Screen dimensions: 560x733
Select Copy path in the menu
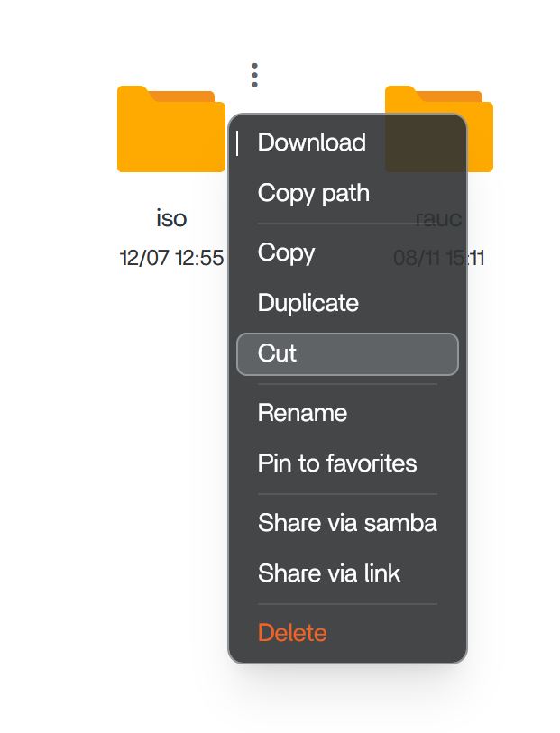pyautogui.click(x=313, y=193)
